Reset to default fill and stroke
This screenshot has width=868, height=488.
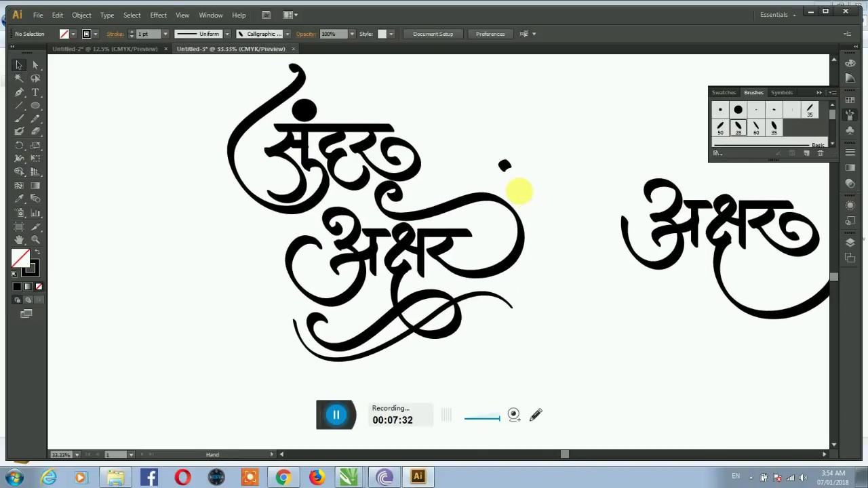tap(14, 274)
